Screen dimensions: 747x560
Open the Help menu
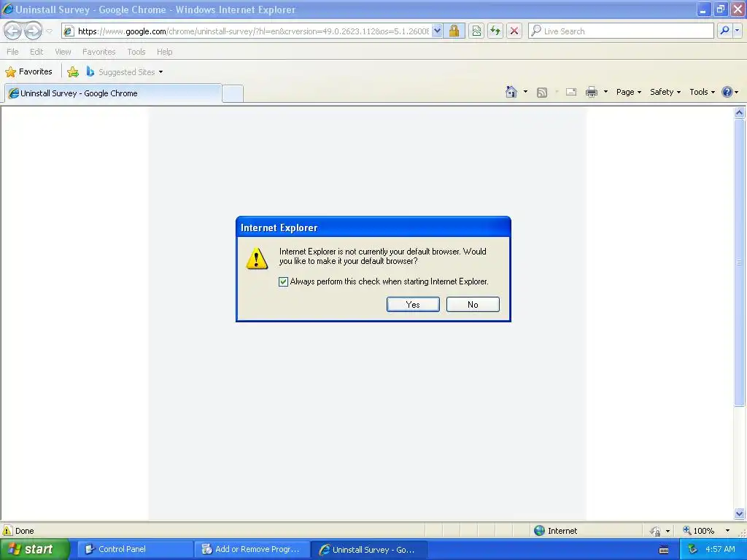coord(164,52)
